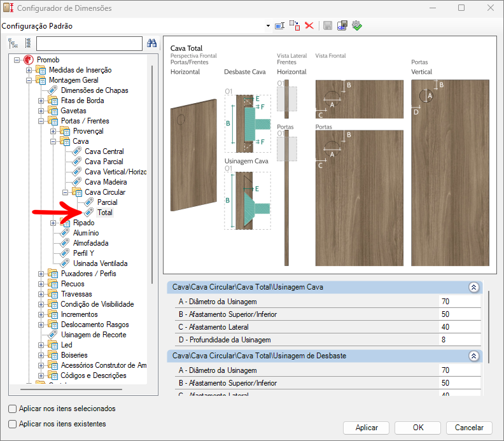Select the Promob root node icon

click(x=29, y=60)
